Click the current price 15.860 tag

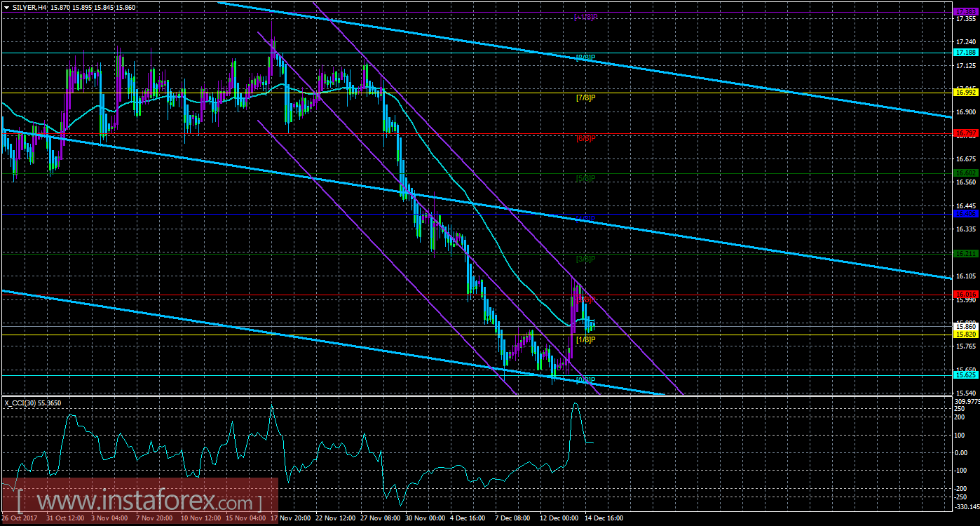click(x=965, y=326)
